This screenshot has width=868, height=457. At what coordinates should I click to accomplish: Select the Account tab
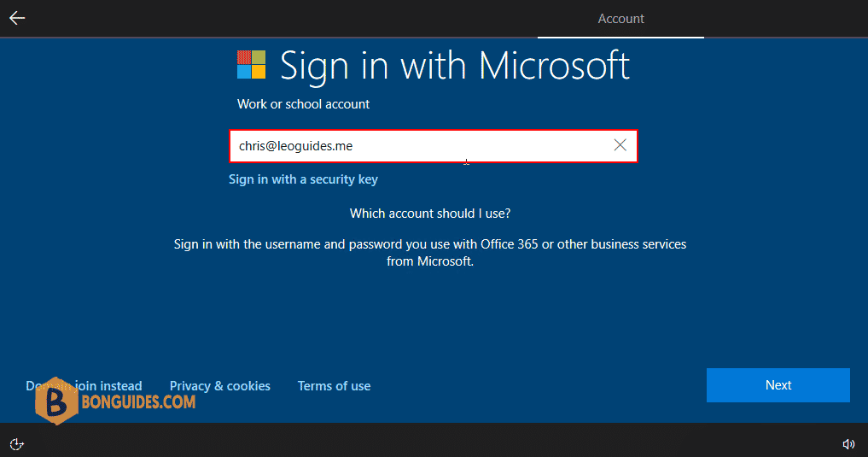[620, 19]
